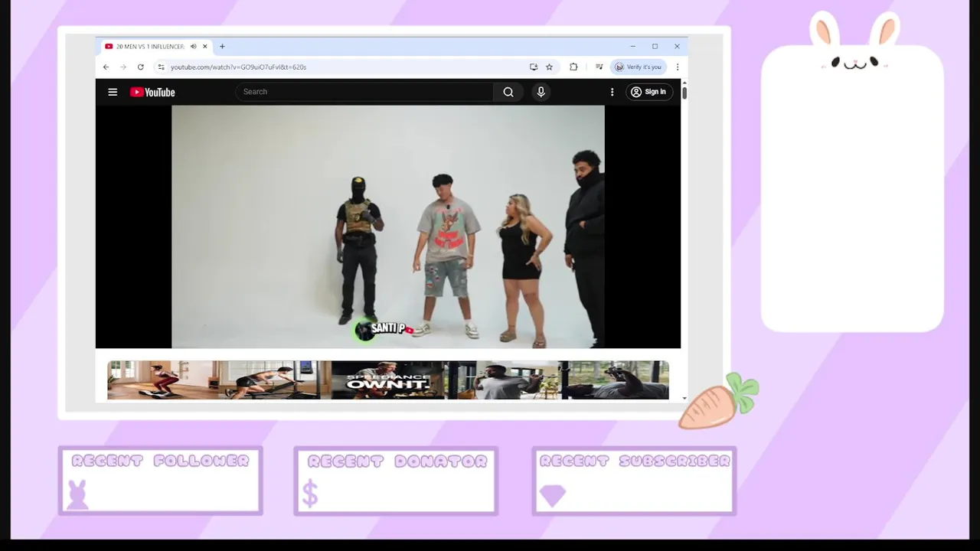This screenshot has height=551, width=980.
Task: Click the address bar URL
Action: point(238,67)
